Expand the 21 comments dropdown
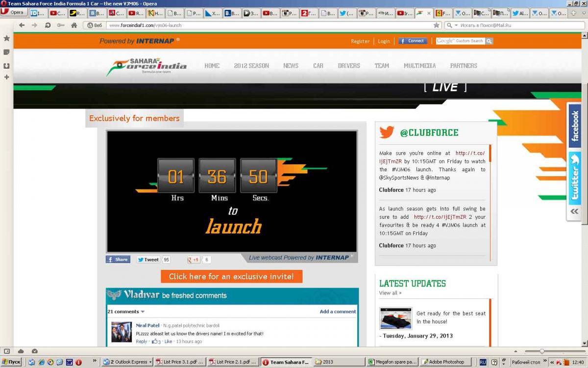 (x=126, y=312)
